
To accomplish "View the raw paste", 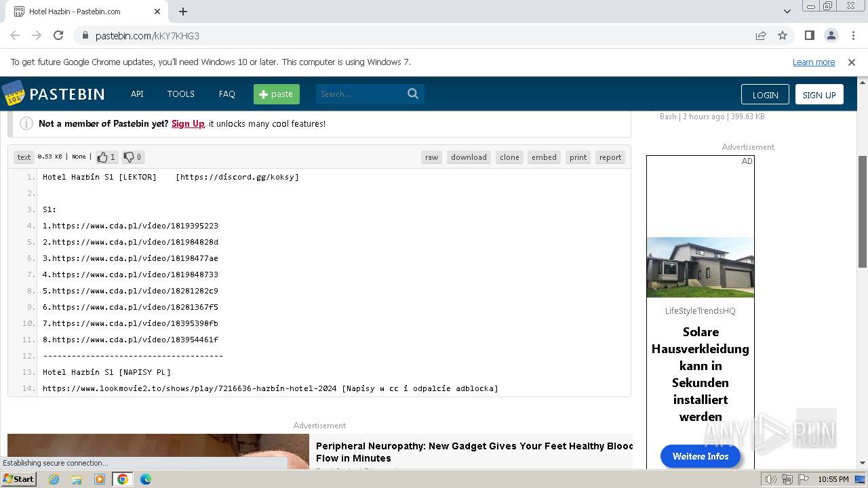I will point(431,157).
